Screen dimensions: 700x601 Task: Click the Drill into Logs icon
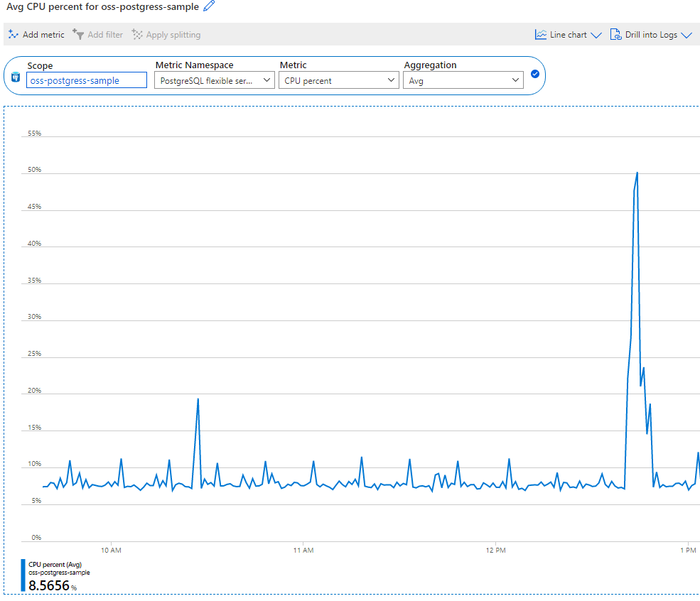coord(616,34)
